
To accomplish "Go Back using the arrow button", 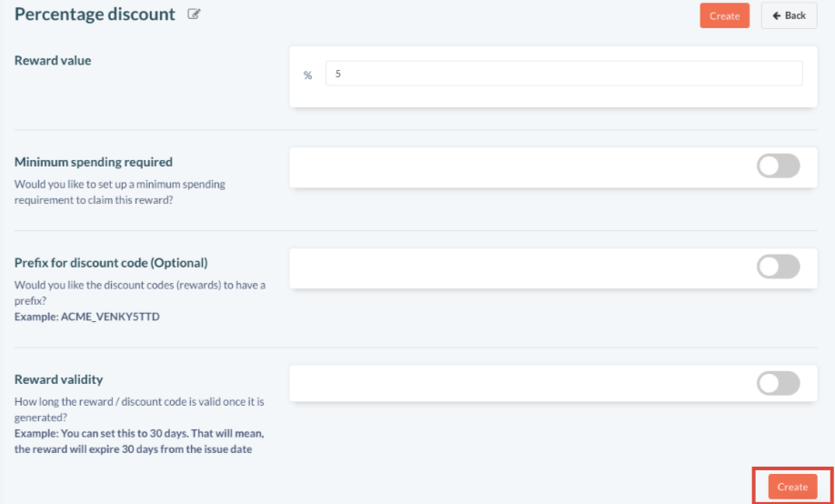I will pos(789,15).
